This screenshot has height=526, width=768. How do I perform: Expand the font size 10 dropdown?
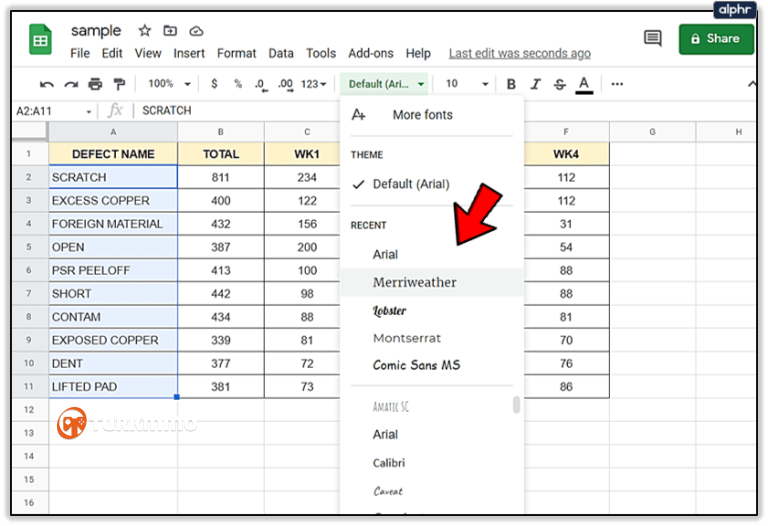[467, 84]
